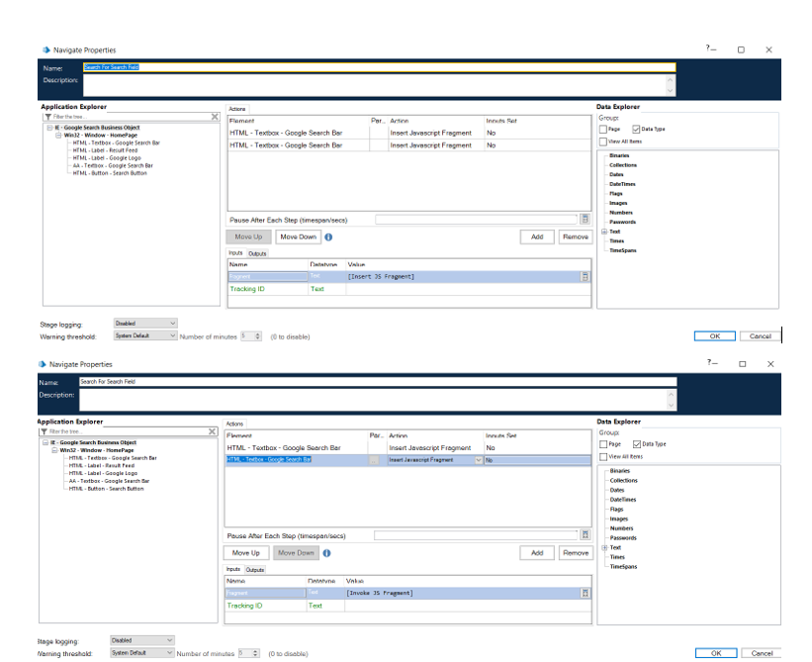Click the help question mark icon
The image size is (812, 662).
coord(706,47)
